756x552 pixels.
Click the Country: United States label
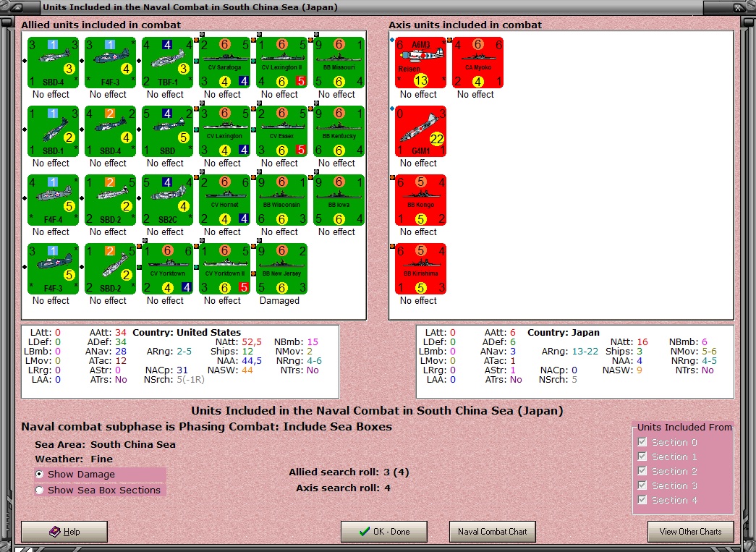click(x=187, y=332)
